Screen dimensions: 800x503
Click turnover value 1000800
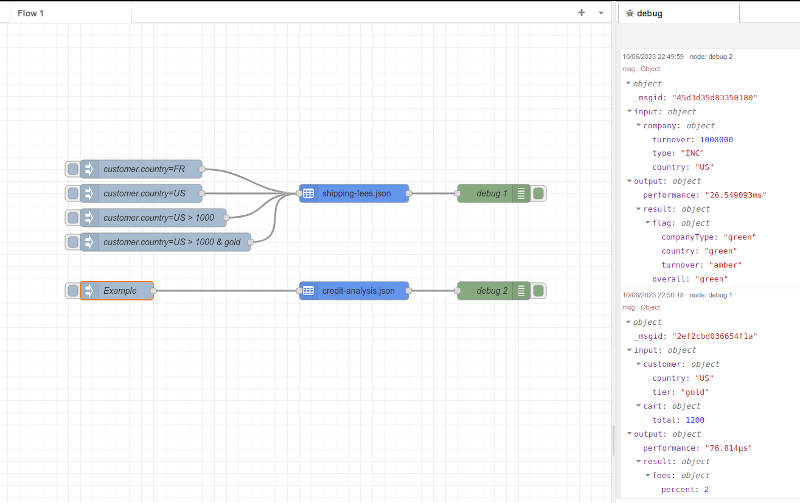(716, 139)
